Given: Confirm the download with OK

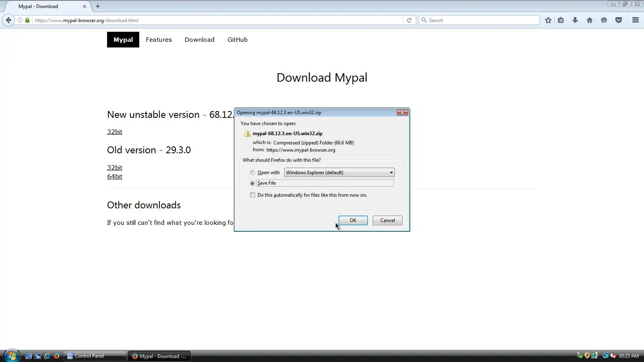Looking at the screenshot, I should point(353,220).
